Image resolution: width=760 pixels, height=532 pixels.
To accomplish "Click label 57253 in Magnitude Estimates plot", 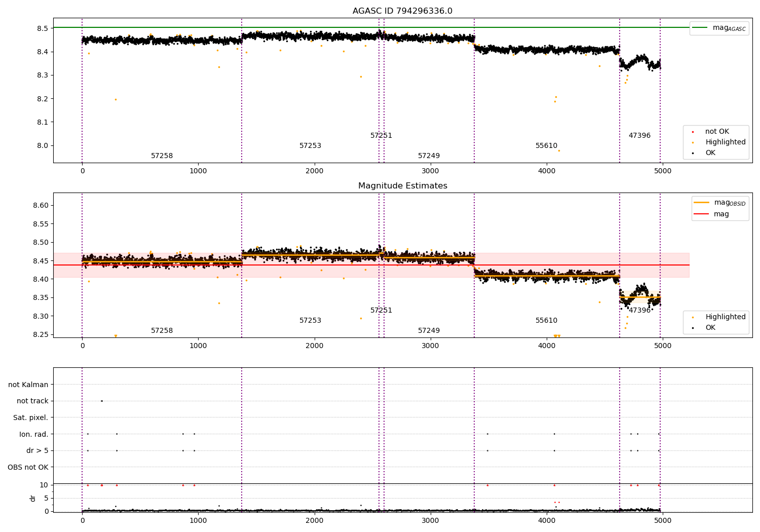I will pyautogui.click(x=310, y=321).
